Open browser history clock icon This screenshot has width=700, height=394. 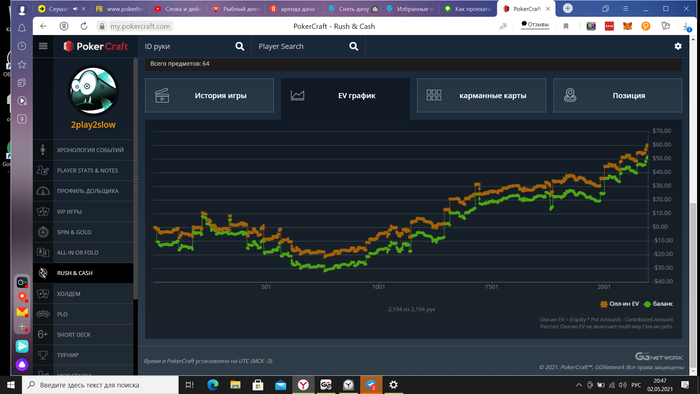[x=21, y=46]
